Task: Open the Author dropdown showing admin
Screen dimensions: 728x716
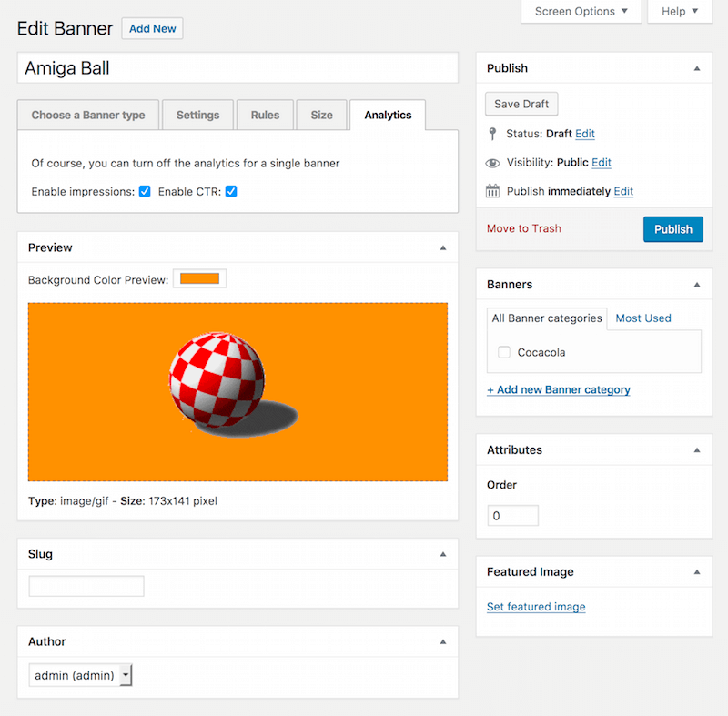Action: (x=81, y=675)
